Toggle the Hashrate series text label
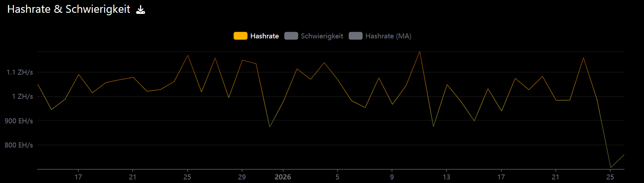 pyautogui.click(x=264, y=36)
